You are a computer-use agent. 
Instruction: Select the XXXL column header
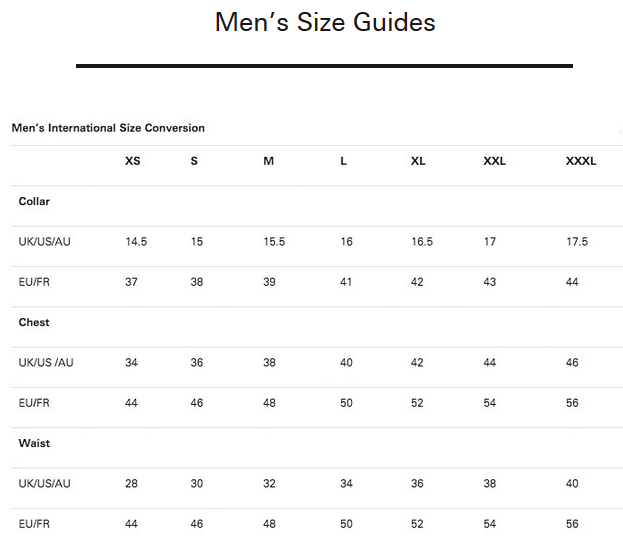(581, 161)
